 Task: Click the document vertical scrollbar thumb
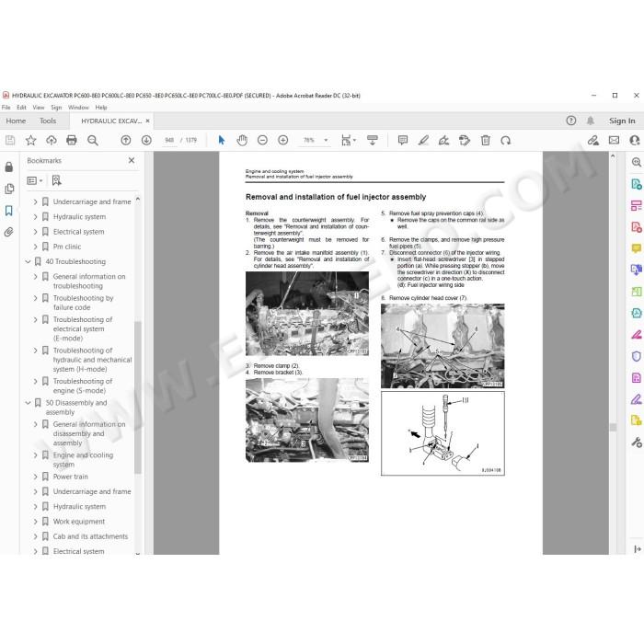pyautogui.click(x=614, y=427)
